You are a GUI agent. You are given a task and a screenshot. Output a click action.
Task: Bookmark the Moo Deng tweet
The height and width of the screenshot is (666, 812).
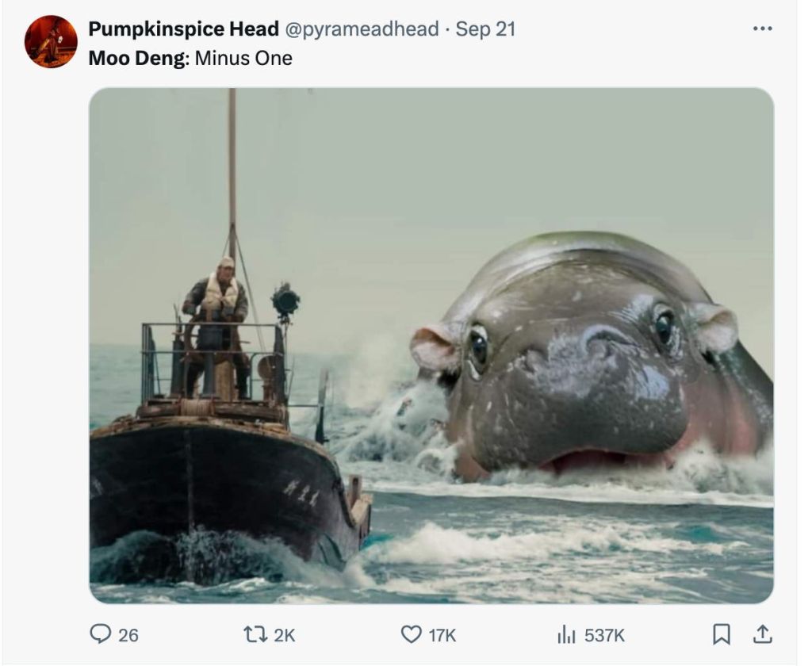(722, 634)
